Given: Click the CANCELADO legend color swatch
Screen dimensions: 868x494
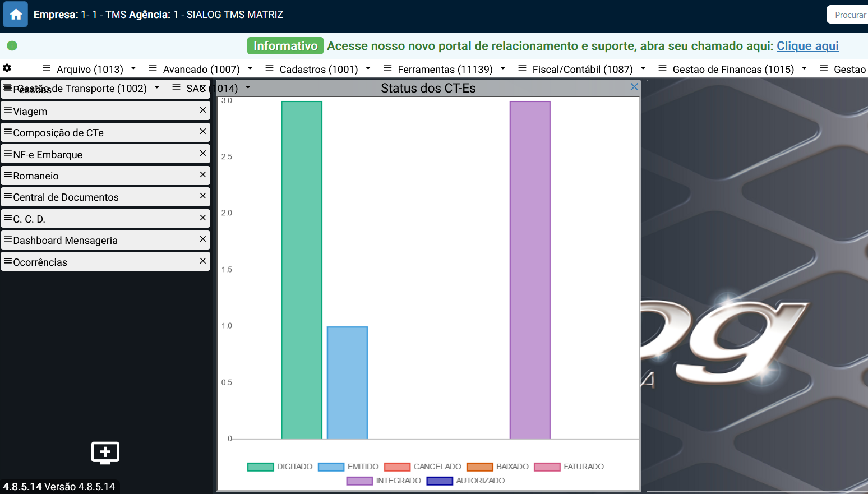Looking at the screenshot, I should [x=397, y=467].
